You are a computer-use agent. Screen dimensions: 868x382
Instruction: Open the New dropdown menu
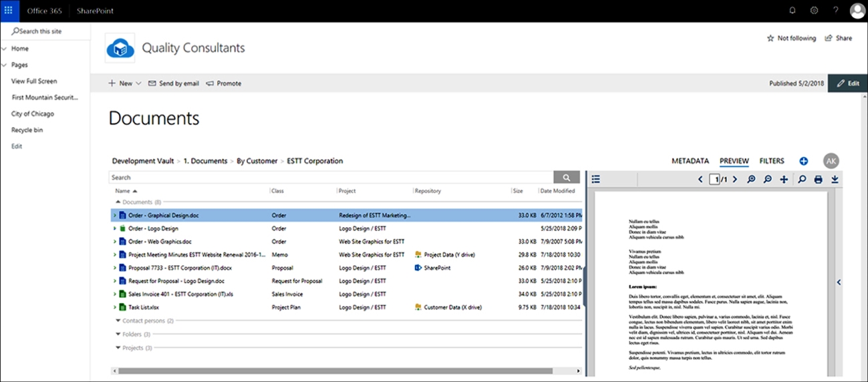click(x=125, y=83)
